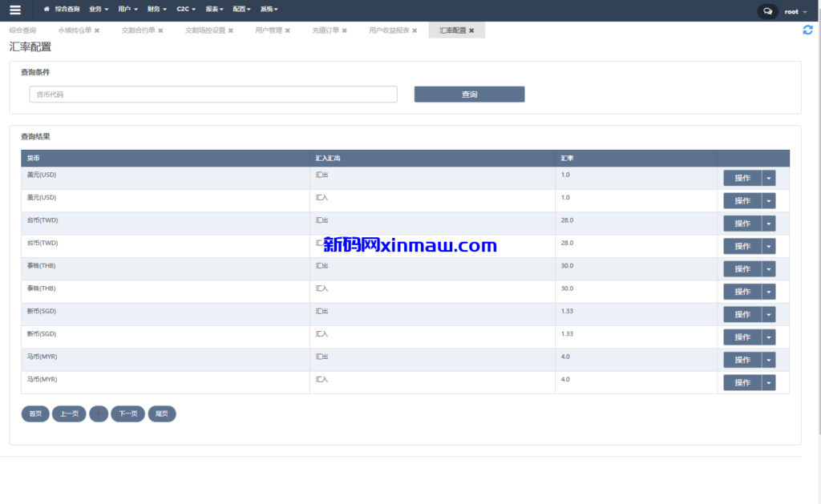
Task: Close the 交割场控设置 tab
Action: pyautogui.click(x=230, y=29)
